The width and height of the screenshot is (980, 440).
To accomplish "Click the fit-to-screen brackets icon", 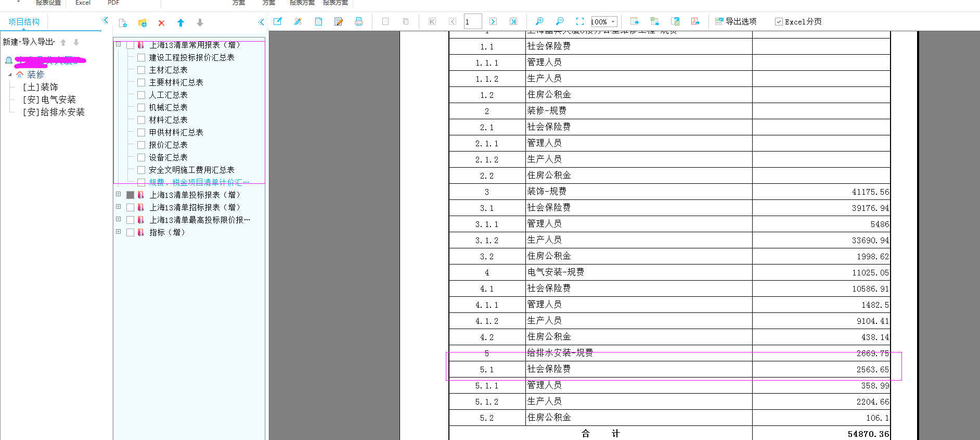I will (580, 21).
